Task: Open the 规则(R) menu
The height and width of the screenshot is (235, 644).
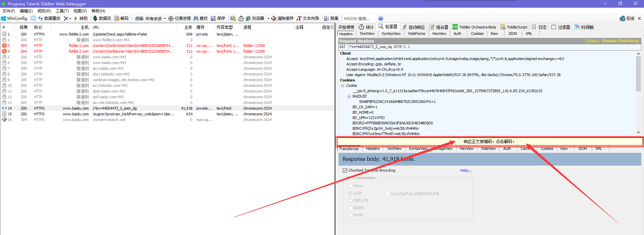Action: pyautogui.click(x=44, y=11)
